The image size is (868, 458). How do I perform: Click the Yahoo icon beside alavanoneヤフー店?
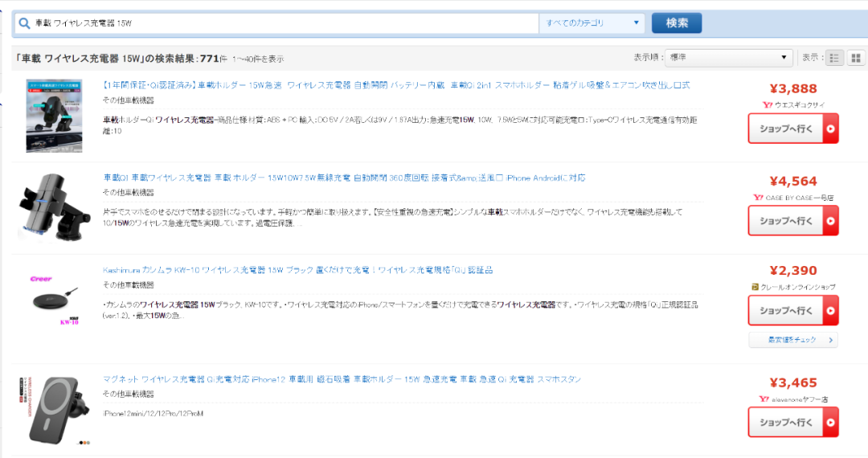coord(764,399)
